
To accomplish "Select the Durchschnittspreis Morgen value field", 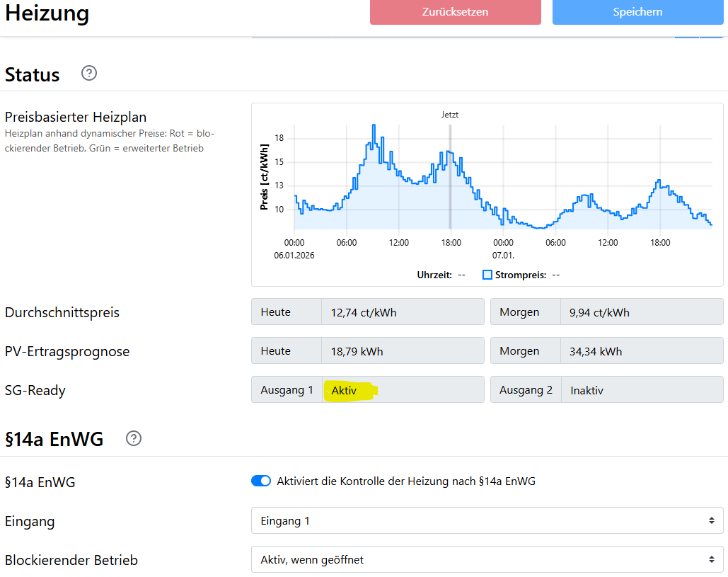I will (642, 312).
